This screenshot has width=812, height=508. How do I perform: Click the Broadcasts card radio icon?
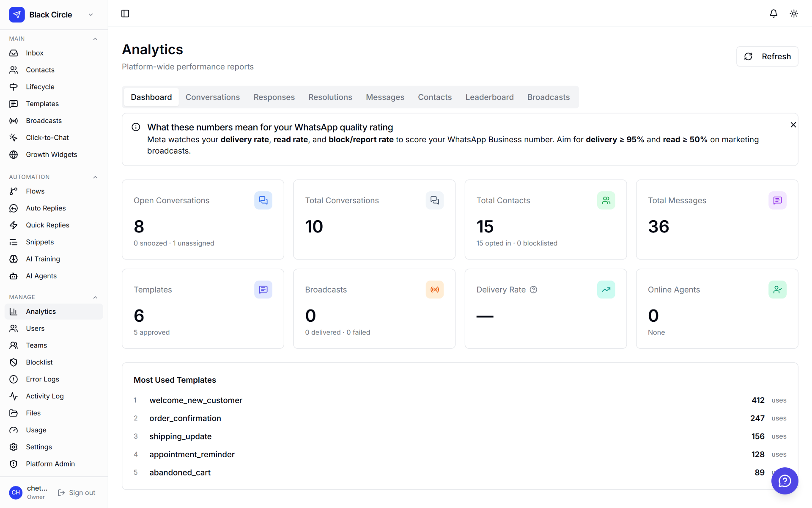coord(435,290)
